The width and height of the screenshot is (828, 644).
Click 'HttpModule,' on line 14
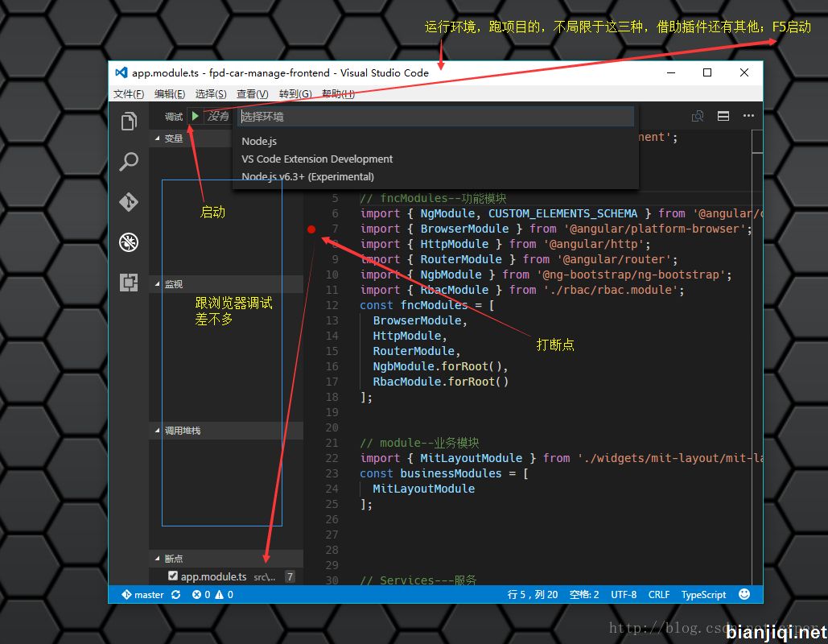[x=410, y=336]
